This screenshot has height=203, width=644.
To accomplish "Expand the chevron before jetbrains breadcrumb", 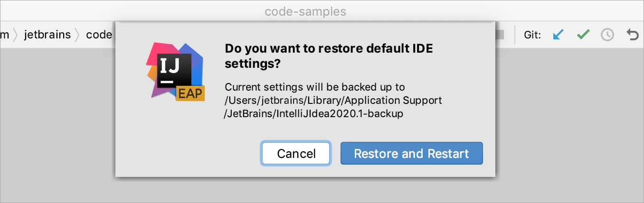I will pos(15,35).
